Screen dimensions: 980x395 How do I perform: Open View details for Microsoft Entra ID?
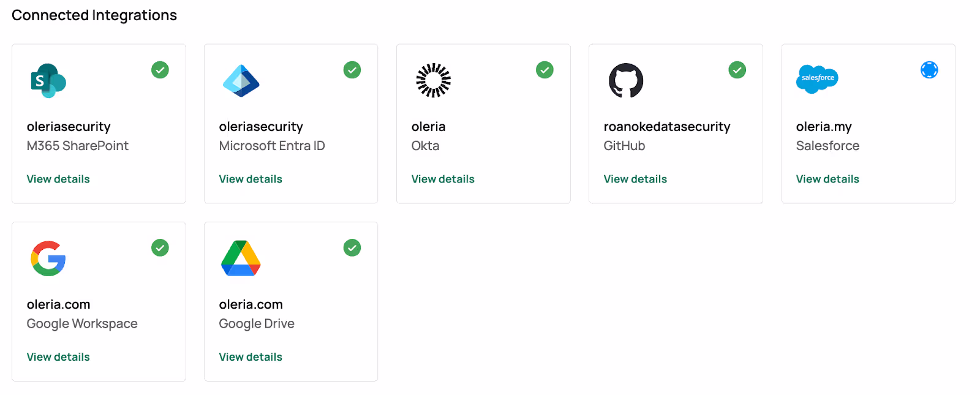(x=251, y=179)
